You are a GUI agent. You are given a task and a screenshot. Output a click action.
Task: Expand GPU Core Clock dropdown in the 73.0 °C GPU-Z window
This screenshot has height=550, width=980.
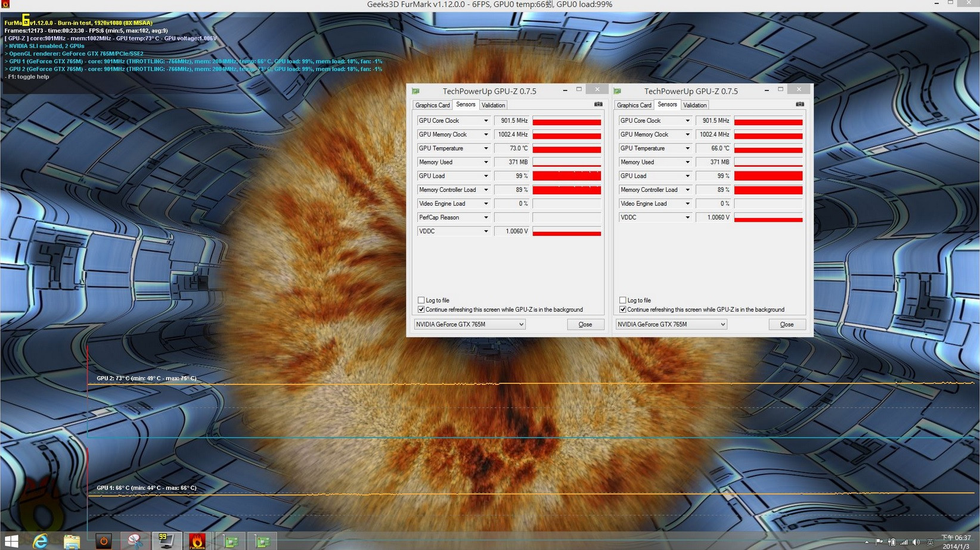(486, 120)
